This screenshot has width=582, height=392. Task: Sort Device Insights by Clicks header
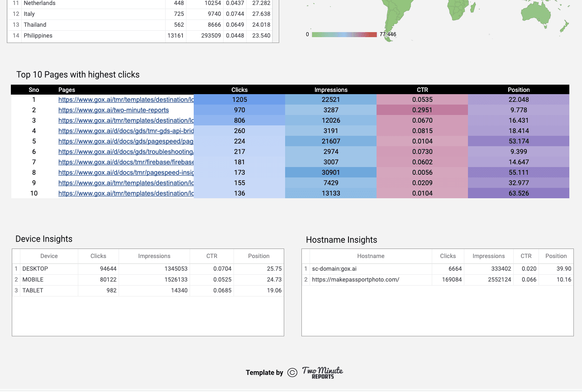tap(98, 256)
